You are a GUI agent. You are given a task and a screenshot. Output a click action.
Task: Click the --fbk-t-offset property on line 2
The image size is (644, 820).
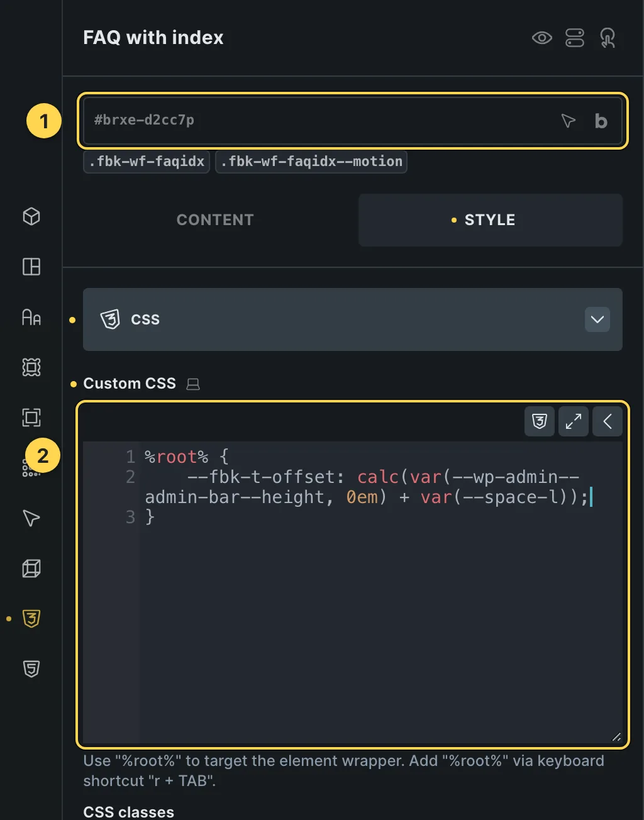click(260, 477)
